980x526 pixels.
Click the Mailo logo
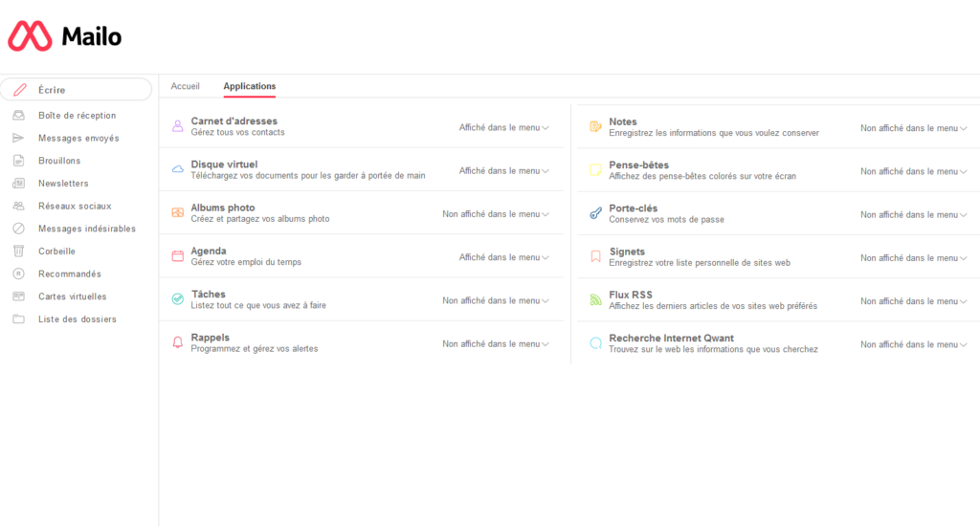pyautogui.click(x=65, y=36)
